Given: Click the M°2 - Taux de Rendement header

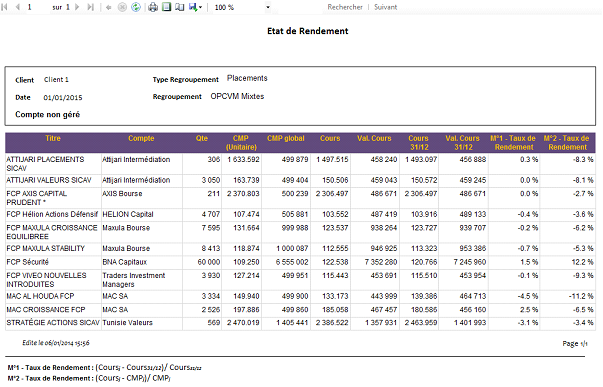Looking at the screenshot, I should pyautogui.click(x=566, y=143).
